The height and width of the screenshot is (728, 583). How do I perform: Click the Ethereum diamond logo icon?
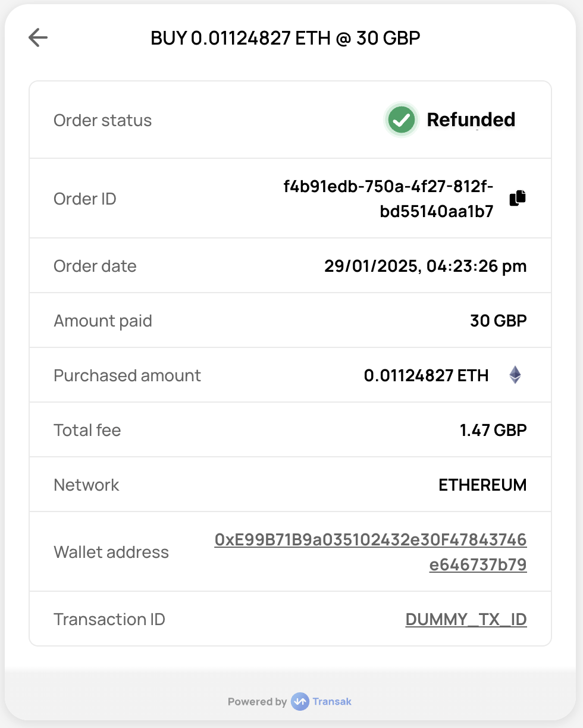point(515,375)
